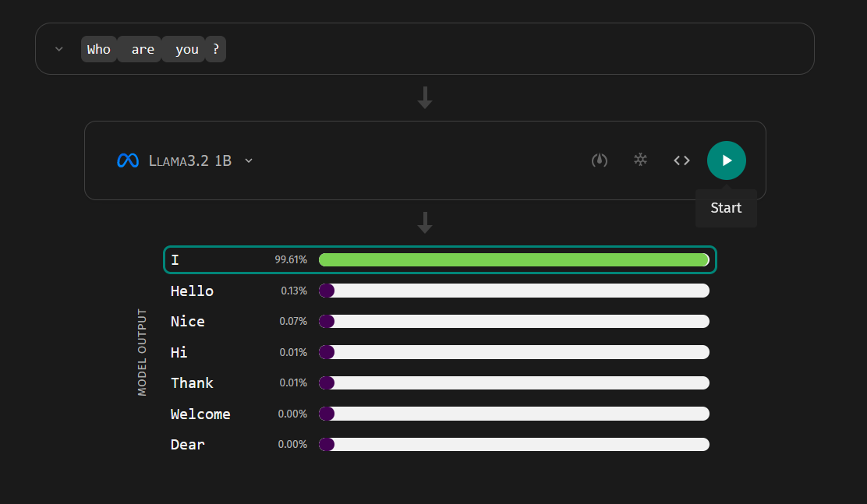Click the green Start play button

tap(726, 160)
